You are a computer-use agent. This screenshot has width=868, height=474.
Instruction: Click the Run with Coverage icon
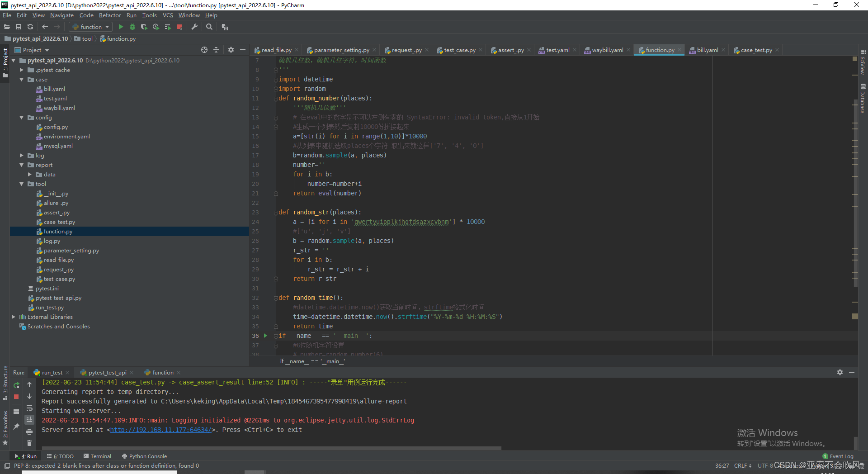[144, 27]
